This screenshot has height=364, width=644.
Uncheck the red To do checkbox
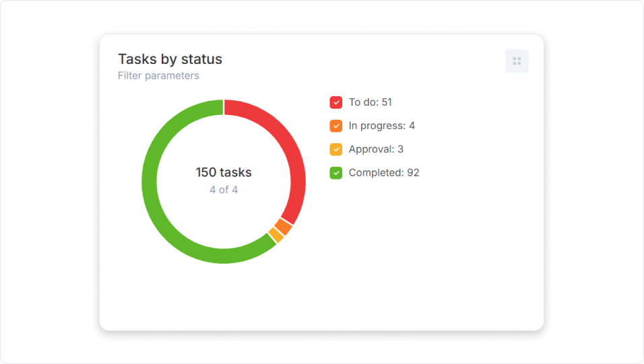336,102
